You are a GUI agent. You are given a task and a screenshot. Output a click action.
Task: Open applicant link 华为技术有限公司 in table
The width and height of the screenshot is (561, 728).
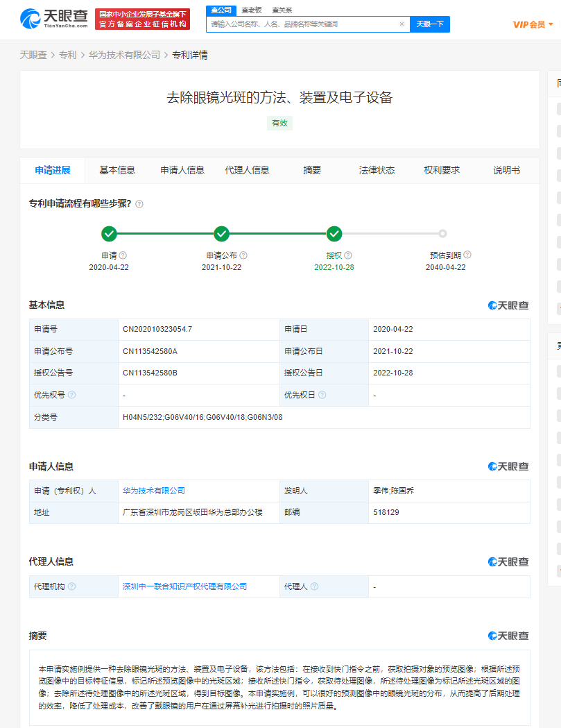[154, 491]
